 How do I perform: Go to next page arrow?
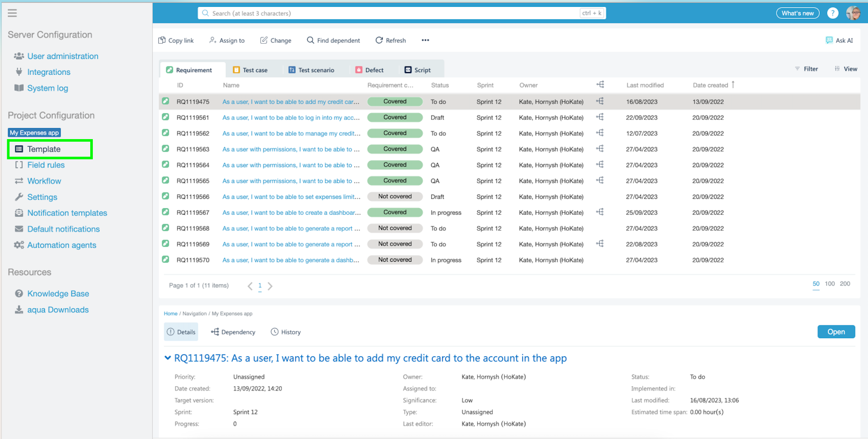click(270, 286)
